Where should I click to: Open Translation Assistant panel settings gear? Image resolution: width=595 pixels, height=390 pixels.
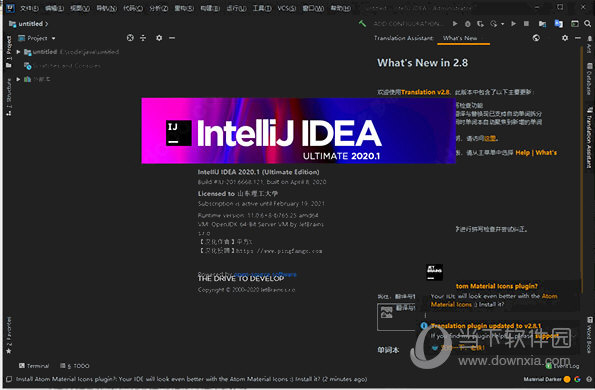[565, 38]
